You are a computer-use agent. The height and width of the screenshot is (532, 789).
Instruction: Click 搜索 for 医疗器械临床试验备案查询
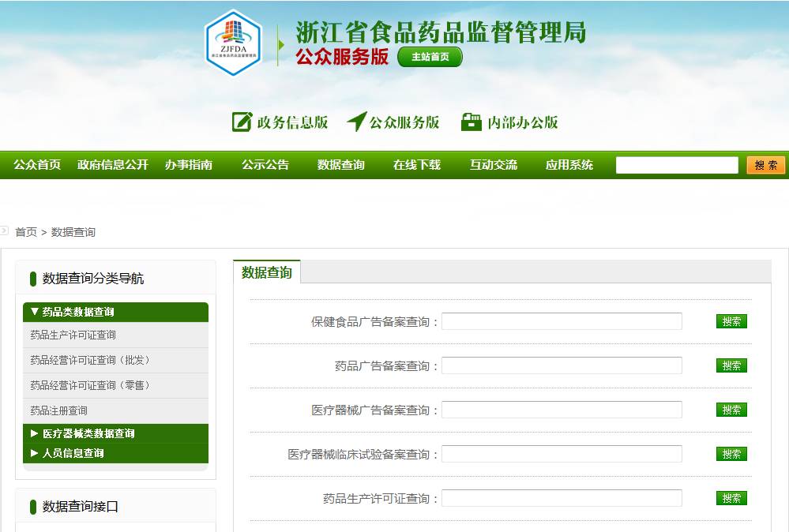pyautogui.click(x=731, y=454)
